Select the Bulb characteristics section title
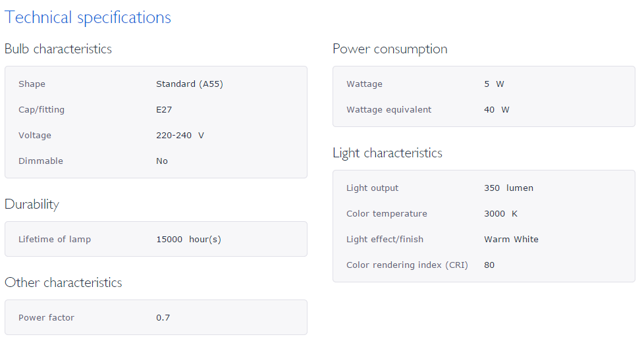 (x=58, y=49)
